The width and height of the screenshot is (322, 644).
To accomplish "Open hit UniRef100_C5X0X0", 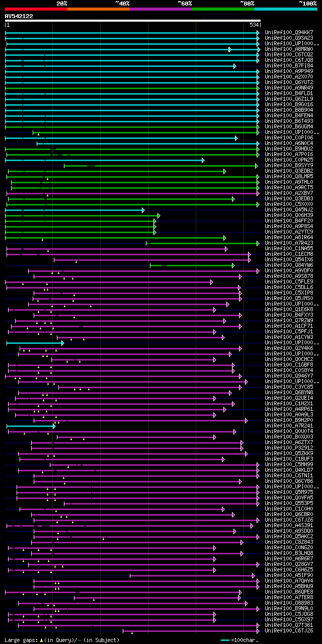I will click(290, 204).
